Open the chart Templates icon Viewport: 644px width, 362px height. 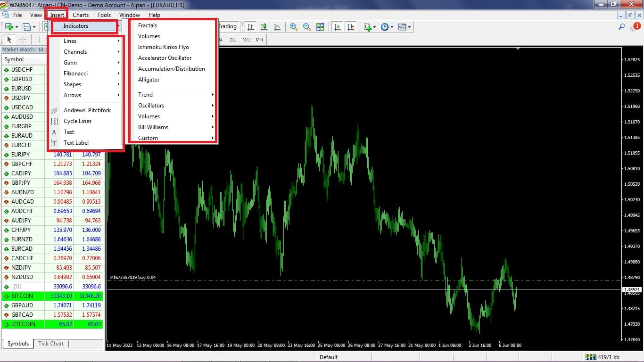click(402, 27)
